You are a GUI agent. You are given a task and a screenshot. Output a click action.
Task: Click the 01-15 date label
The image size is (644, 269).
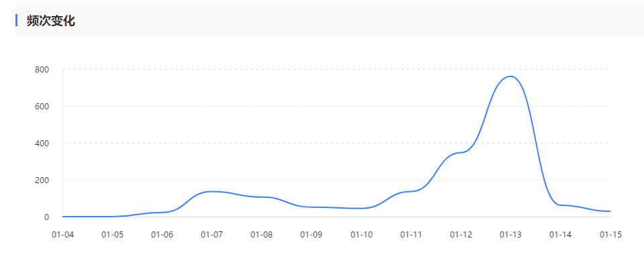pos(610,235)
